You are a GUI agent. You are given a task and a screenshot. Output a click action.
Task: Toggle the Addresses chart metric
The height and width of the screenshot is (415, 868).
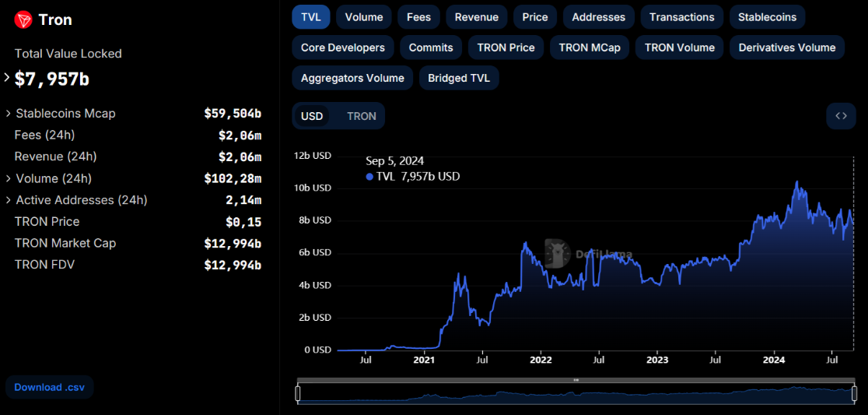(598, 17)
